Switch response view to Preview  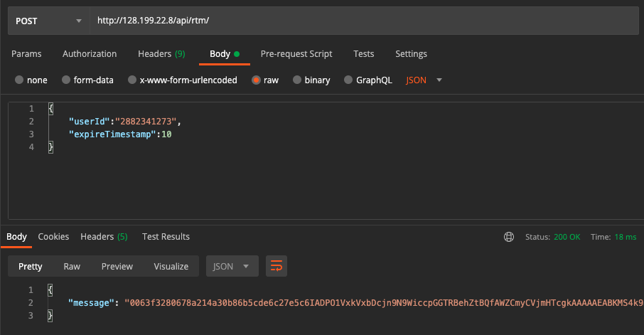[117, 266]
